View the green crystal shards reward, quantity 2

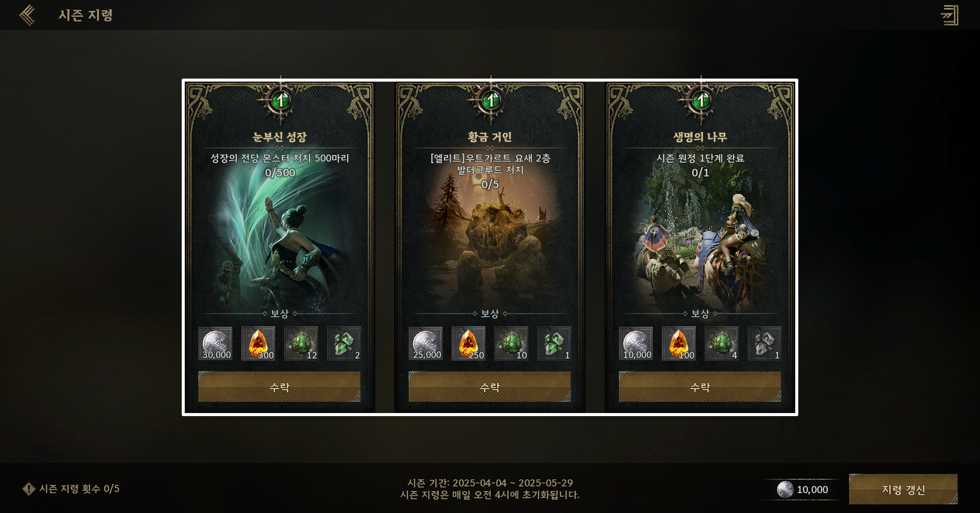[x=344, y=344]
